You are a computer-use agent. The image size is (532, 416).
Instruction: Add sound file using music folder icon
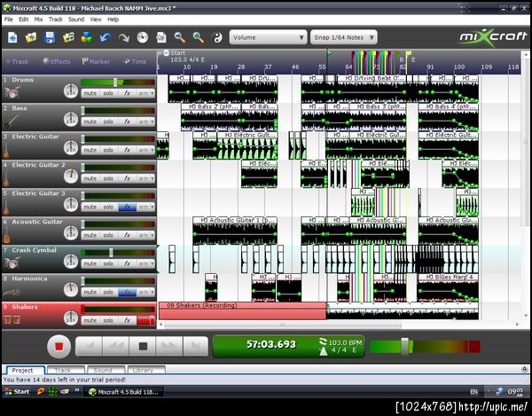pos(68,37)
